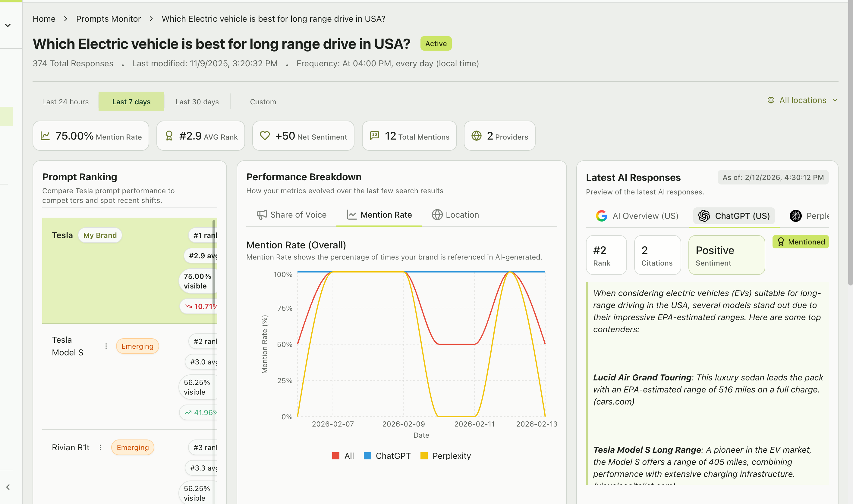Open the kebab menu beside Tesla Model S

(106, 346)
